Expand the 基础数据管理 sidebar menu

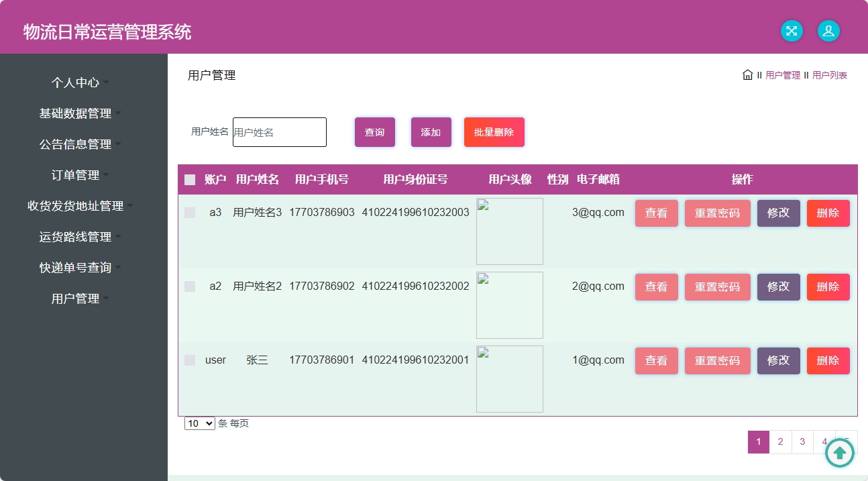click(76, 113)
